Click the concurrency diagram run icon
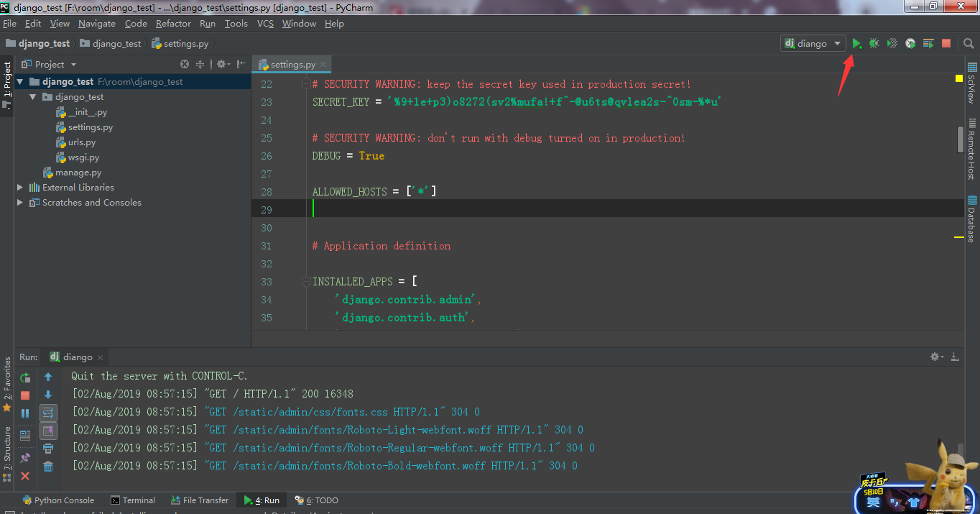The width and height of the screenshot is (980, 514). (x=928, y=43)
